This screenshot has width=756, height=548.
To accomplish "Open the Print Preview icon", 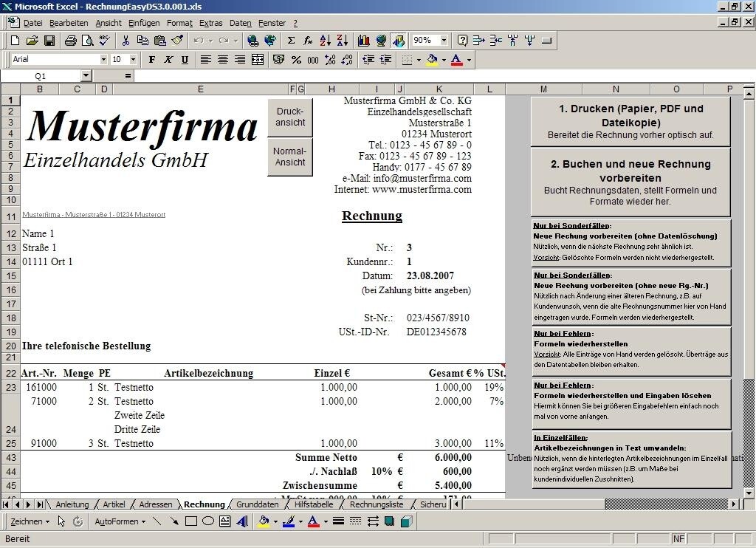I will pos(87,41).
